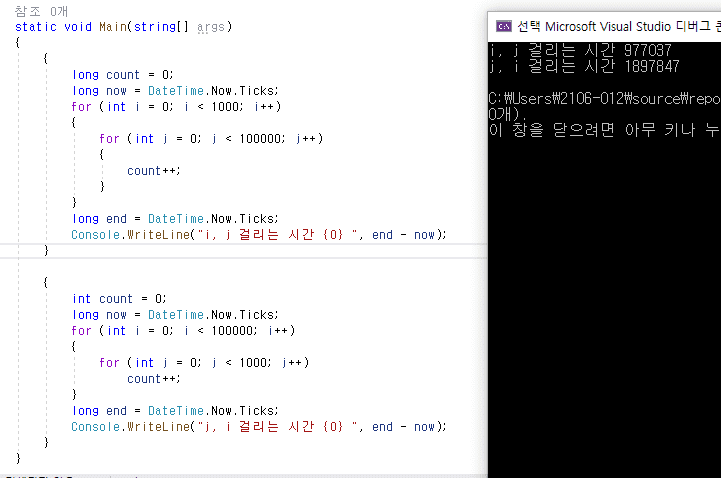Click the WriteLine call printing 'j, i 걸리는 시간'
The height and width of the screenshot is (478, 721).
[258, 427]
